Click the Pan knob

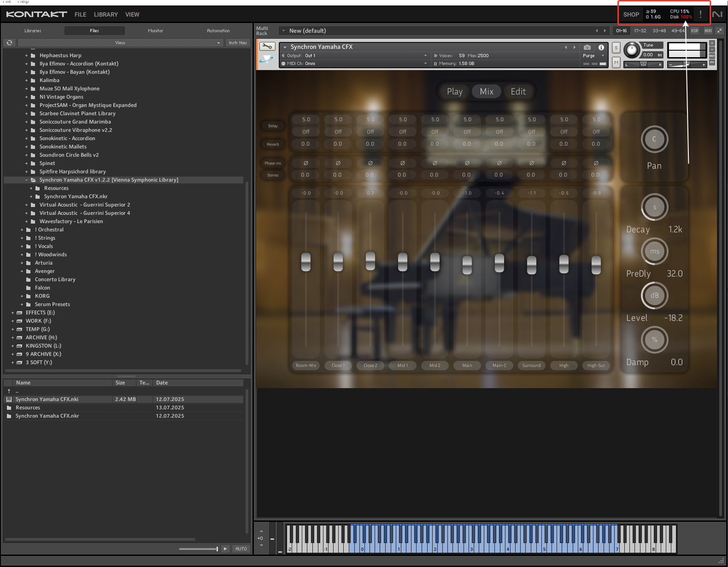pyautogui.click(x=654, y=139)
